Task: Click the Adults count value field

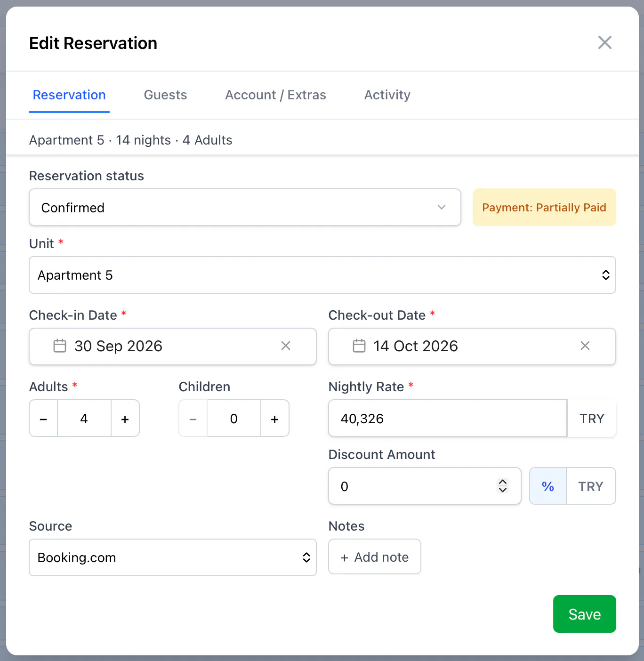Action: [x=84, y=419]
